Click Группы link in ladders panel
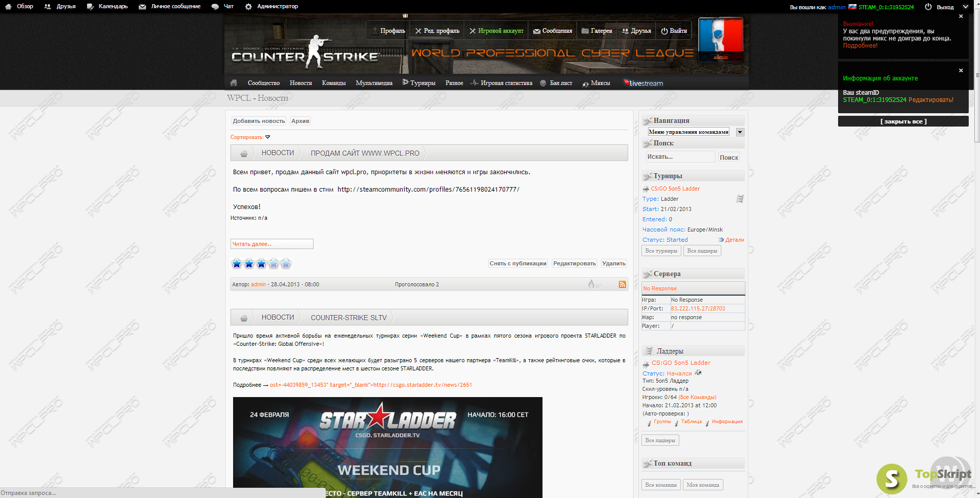The width and height of the screenshot is (980, 498). pyautogui.click(x=662, y=422)
